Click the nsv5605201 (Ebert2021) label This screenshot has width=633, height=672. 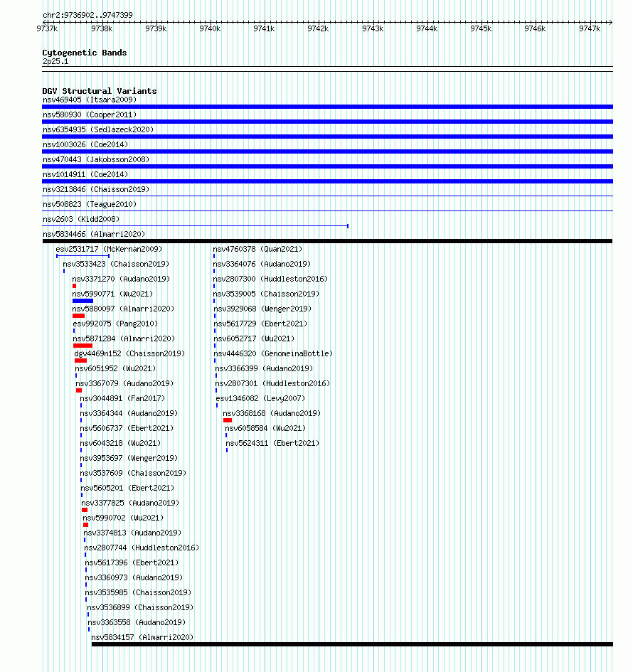[127, 489]
